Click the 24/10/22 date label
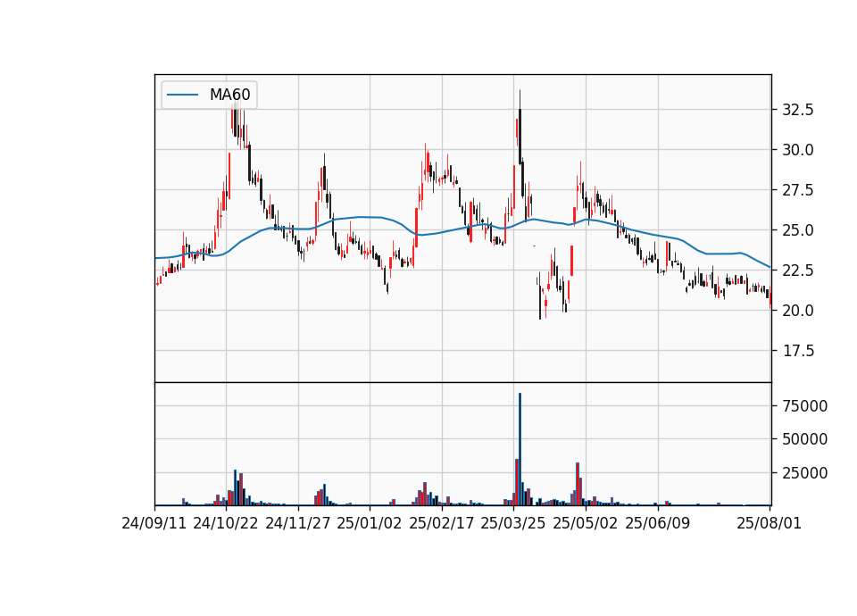 (x=226, y=523)
